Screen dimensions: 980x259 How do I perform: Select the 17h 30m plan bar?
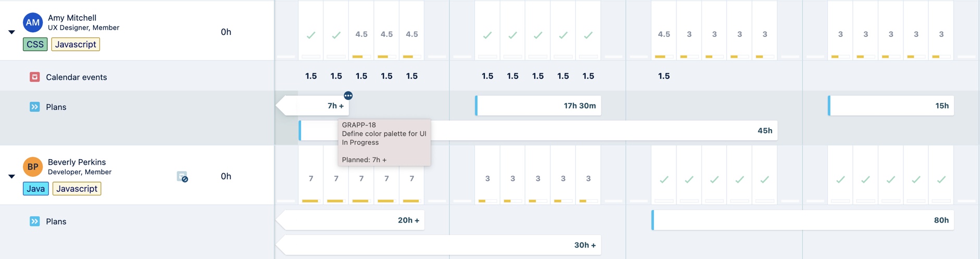click(538, 106)
